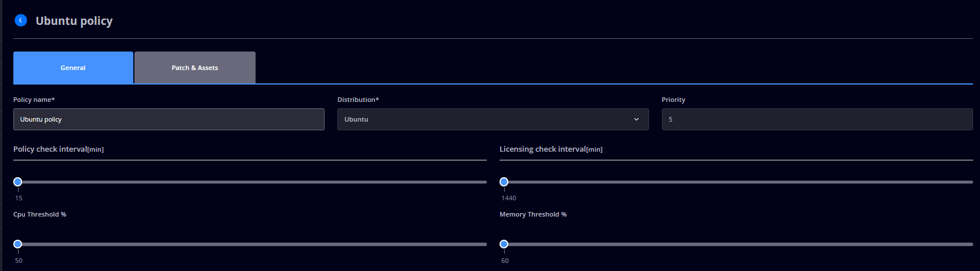Viewport: 980px width, 271px height.
Task: Click the Cpu Threshold % label
Action: [40, 214]
